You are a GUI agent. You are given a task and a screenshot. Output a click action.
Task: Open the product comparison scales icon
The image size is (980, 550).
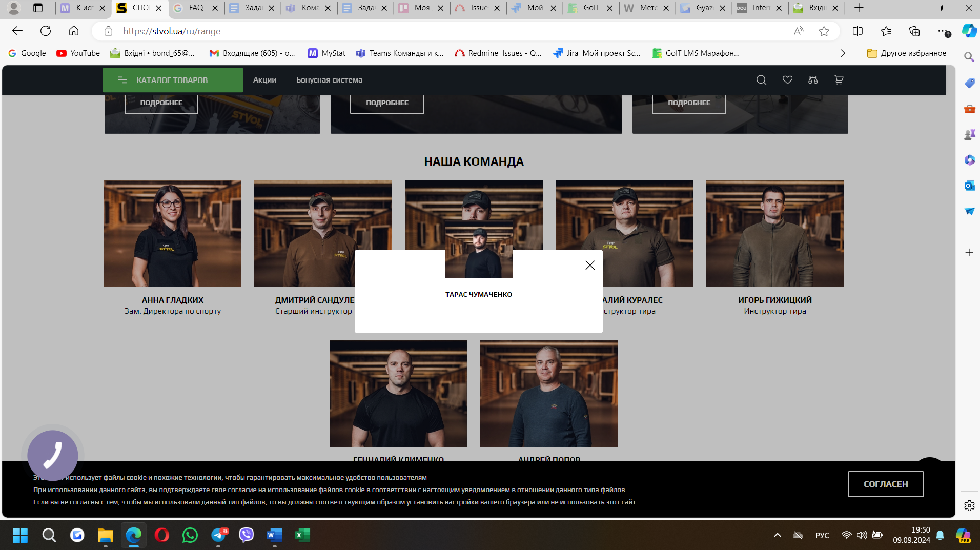[x=813, y=80]
